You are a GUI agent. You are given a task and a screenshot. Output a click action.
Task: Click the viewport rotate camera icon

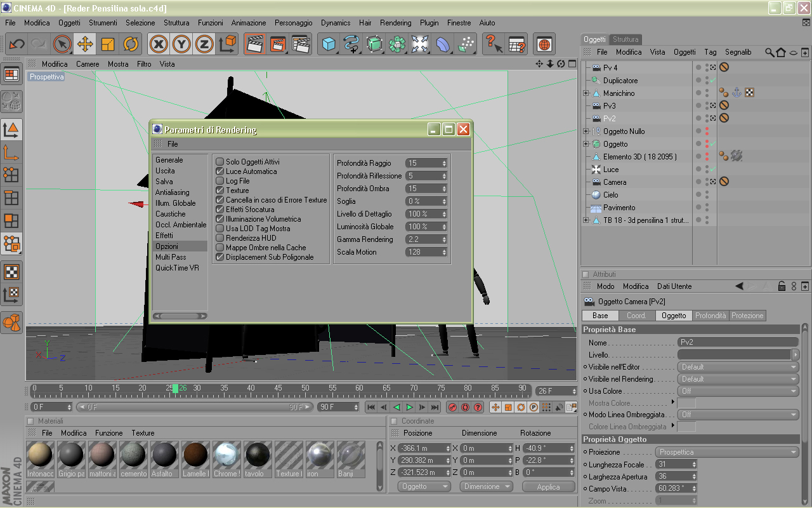(x=561, y=63)
